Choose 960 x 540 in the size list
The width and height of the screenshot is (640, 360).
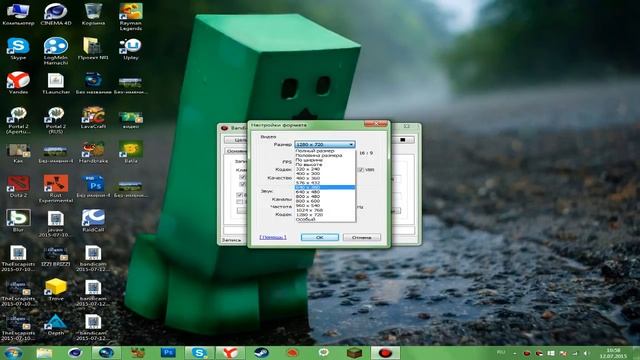325,205
